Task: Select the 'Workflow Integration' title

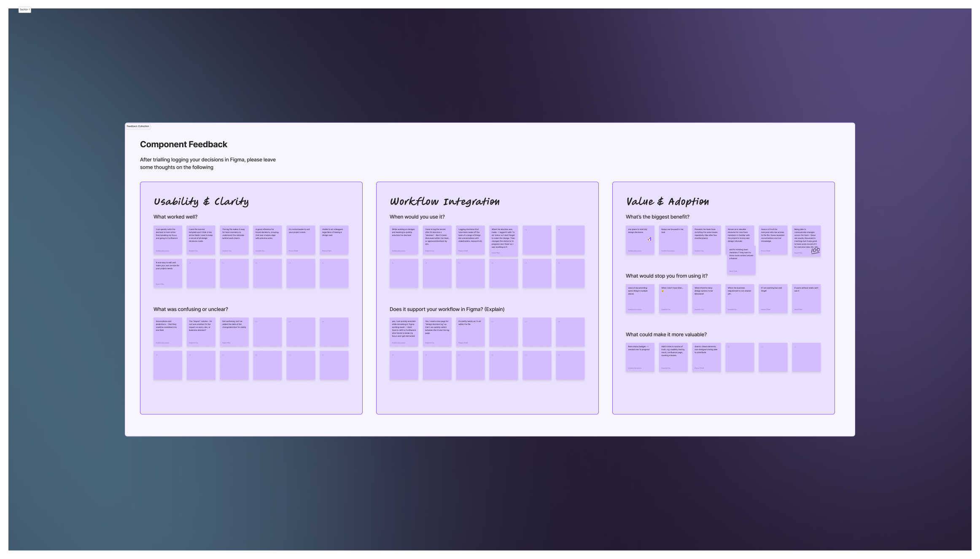Action: pos(444,202)
